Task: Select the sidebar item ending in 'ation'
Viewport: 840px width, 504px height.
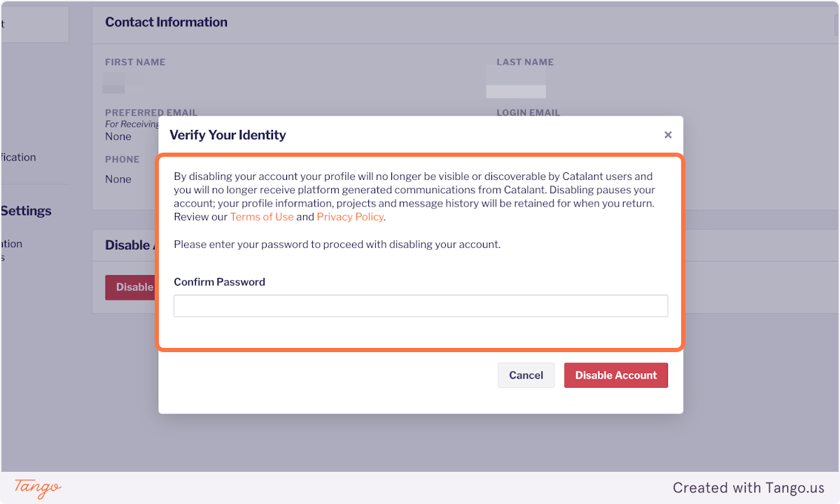Action: [x=12, y=244]
